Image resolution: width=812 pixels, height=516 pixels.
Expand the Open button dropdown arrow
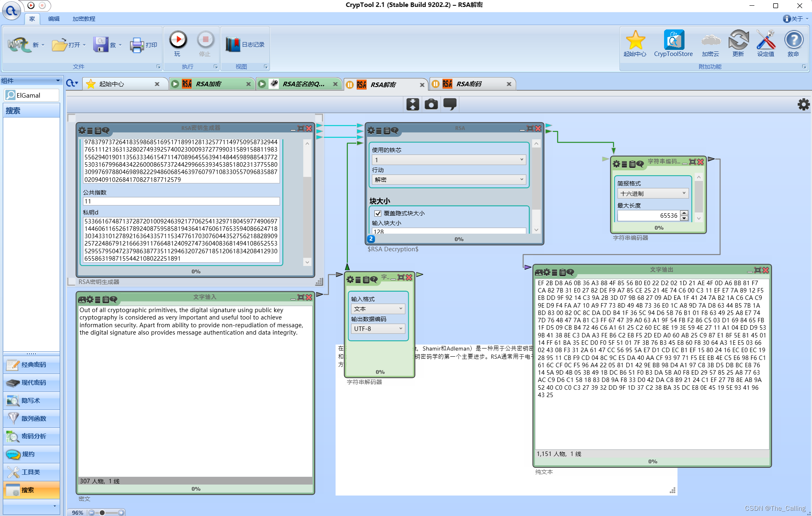point(84,45)
